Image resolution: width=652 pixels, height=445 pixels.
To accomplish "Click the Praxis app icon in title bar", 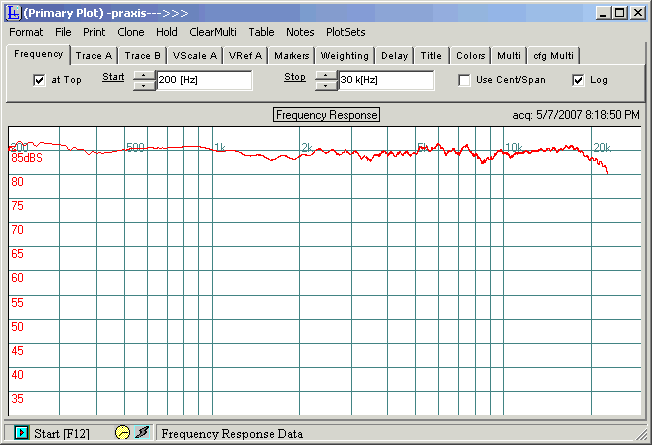I will point(12,13).
